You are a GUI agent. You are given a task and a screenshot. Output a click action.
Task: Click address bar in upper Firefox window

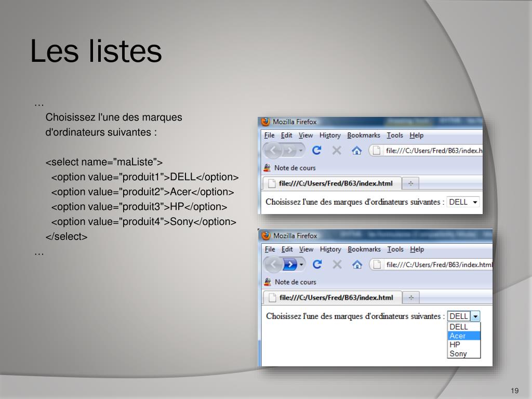tap(426, 150)
